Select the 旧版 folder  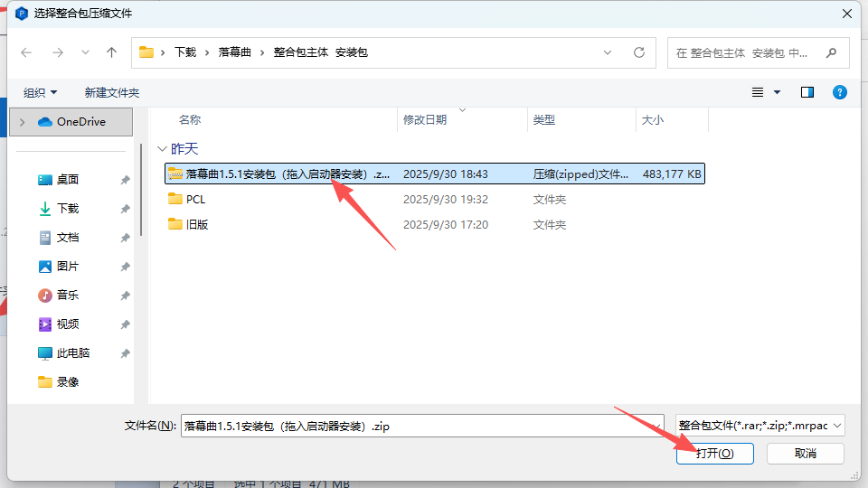click(x=196, y=224)
